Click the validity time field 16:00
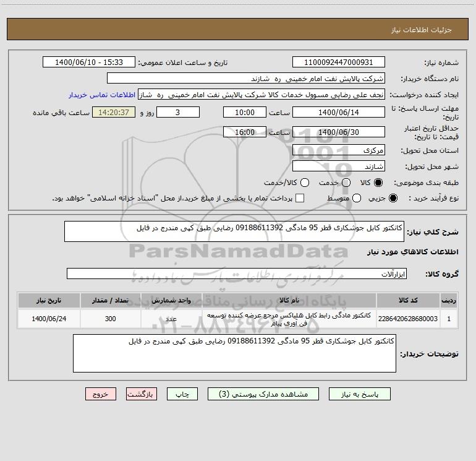 pyautogui.click(x=245, y=132)
